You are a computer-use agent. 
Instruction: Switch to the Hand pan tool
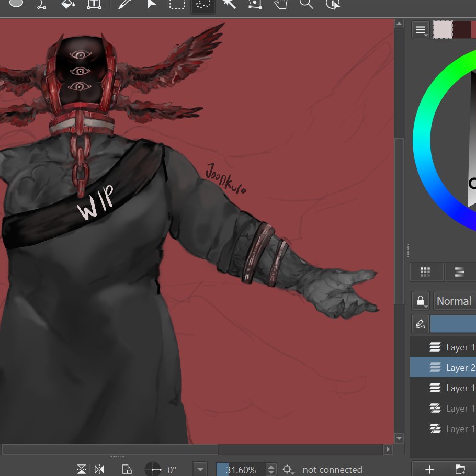coord(281,4)
